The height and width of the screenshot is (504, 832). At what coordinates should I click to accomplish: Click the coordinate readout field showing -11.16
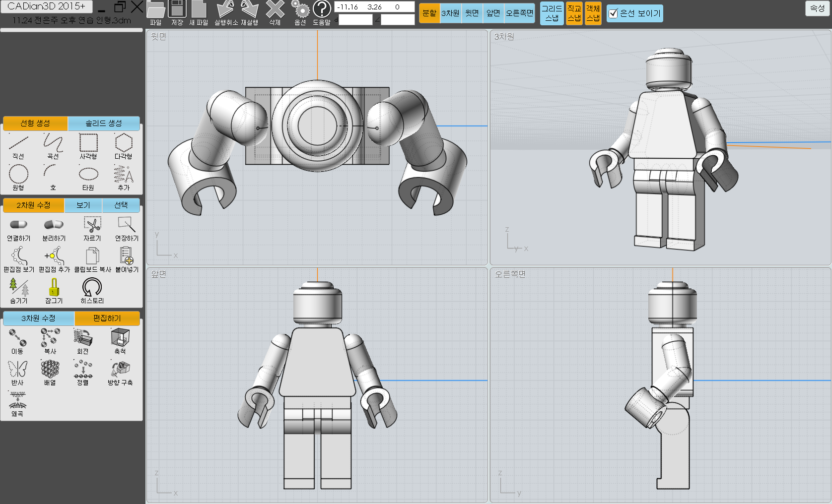pos(374,7)
